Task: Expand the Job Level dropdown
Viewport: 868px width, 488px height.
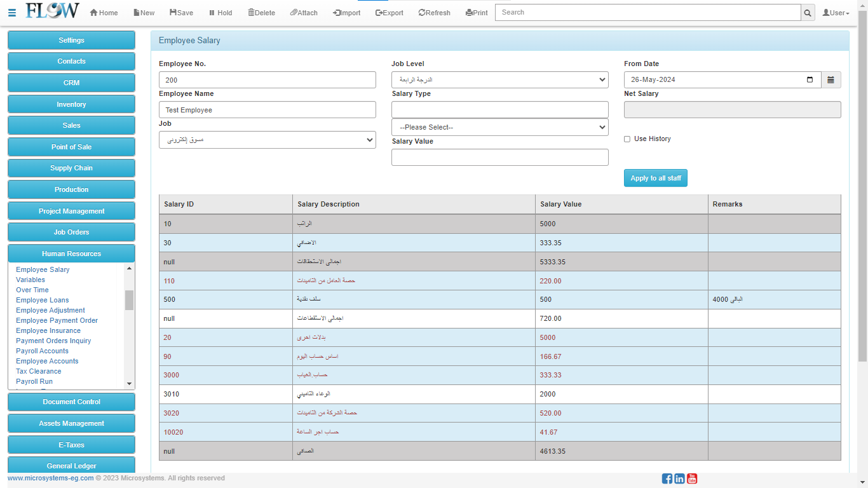Action: [499, 80]
